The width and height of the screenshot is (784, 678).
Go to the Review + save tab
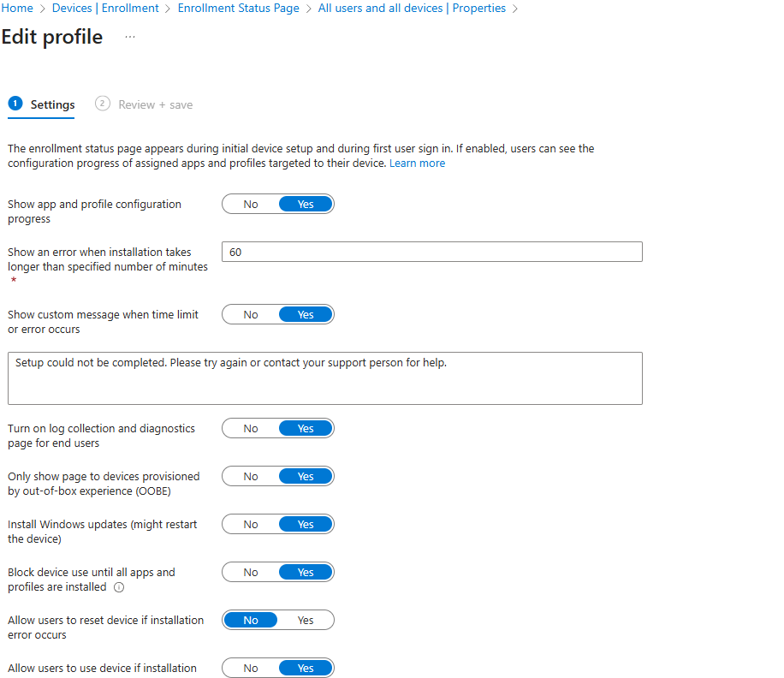[155, 104]
